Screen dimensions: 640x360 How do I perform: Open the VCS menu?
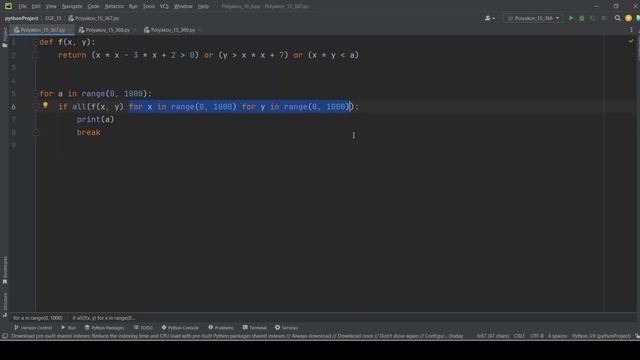pyautogui.click(x=164, y=7)
